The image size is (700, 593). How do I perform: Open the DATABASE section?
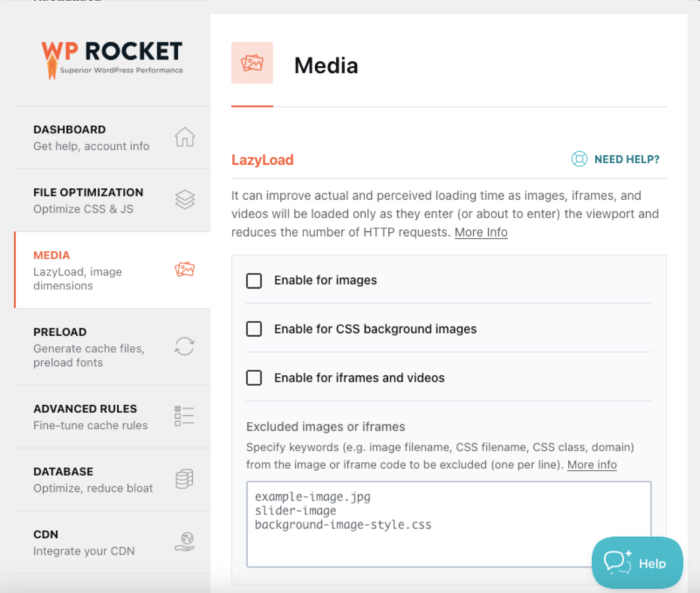[x=113, y=479]
